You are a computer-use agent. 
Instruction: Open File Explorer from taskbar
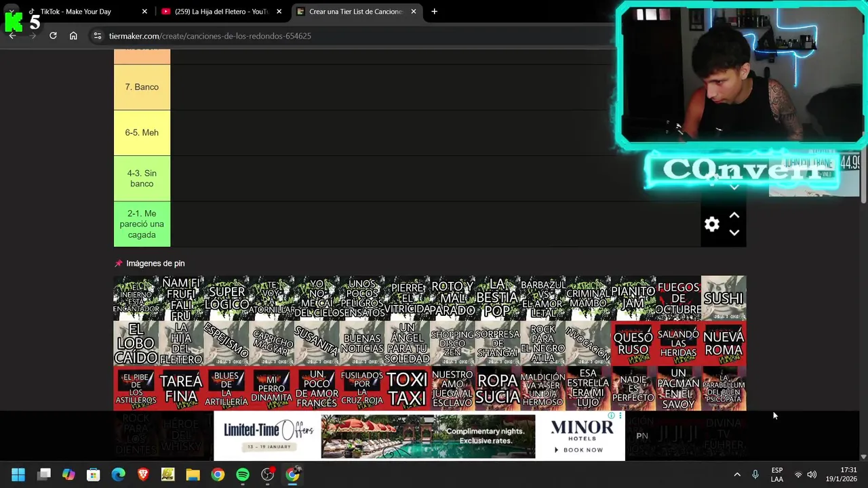coord(193,475)
